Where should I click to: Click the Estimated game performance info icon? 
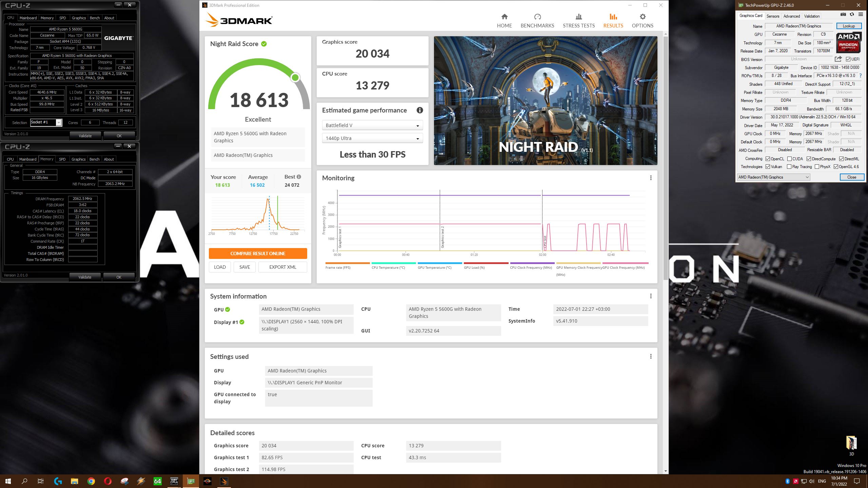[x=419, y=110]
